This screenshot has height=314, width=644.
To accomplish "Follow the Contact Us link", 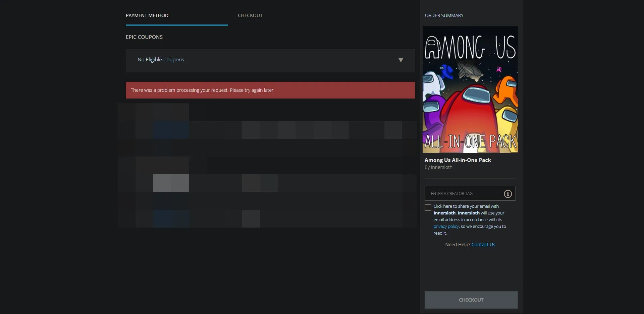I will tap(483, 245).
